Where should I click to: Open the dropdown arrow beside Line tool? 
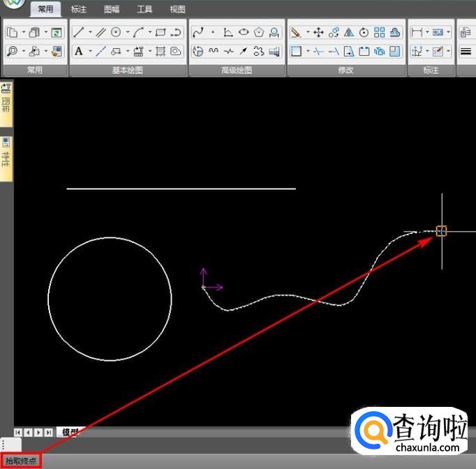point(90,32)
